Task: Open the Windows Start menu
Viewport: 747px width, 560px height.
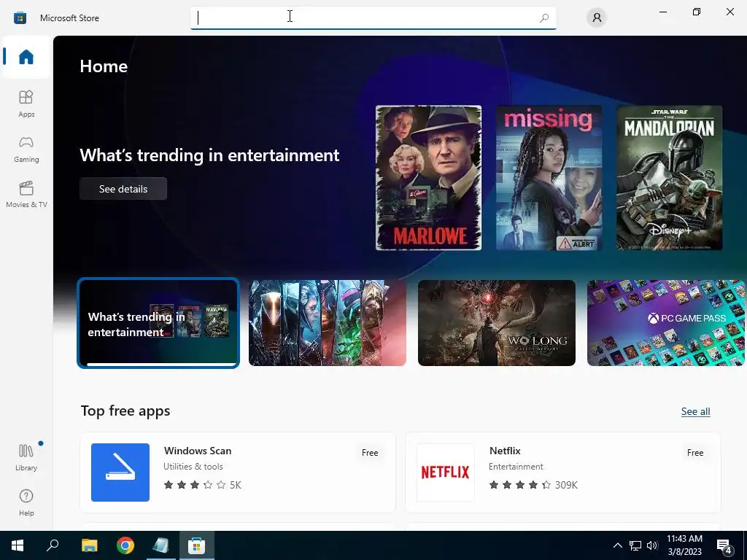Action: click(x=18, y=545)
